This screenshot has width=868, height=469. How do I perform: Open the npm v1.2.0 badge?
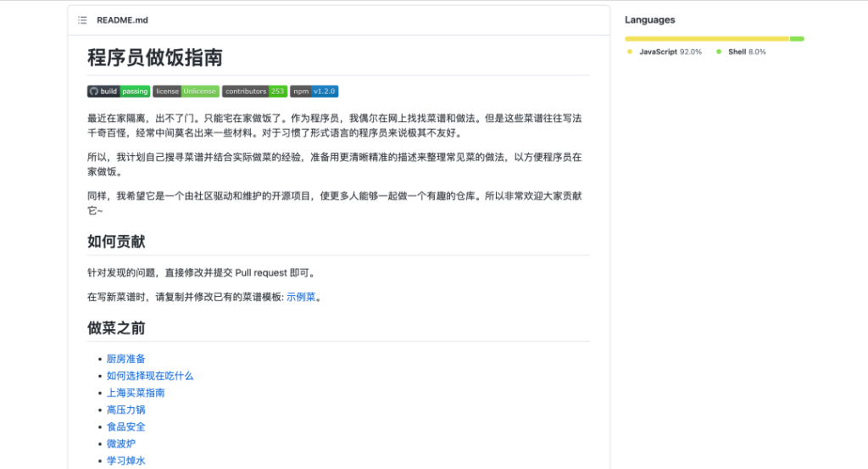coord(314,92)
